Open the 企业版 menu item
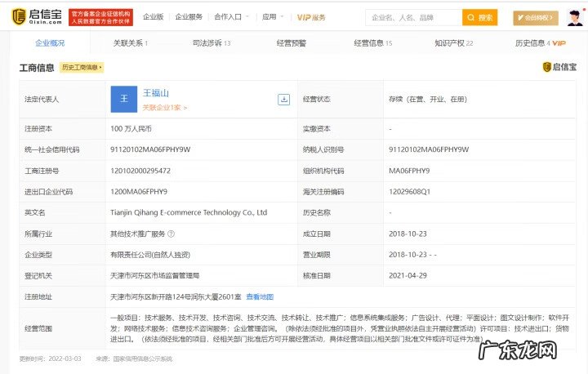This screenshot has height=374, width=588. (153, 17)
